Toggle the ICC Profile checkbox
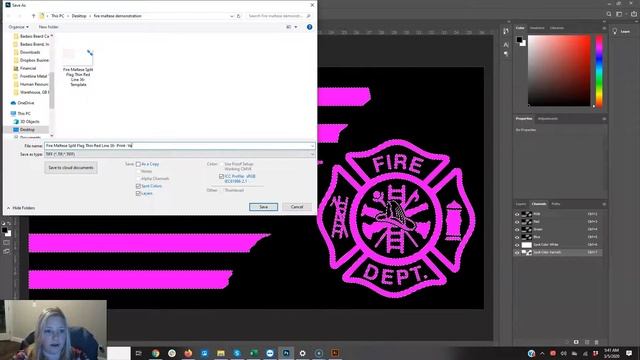 [x=222, y=176]
